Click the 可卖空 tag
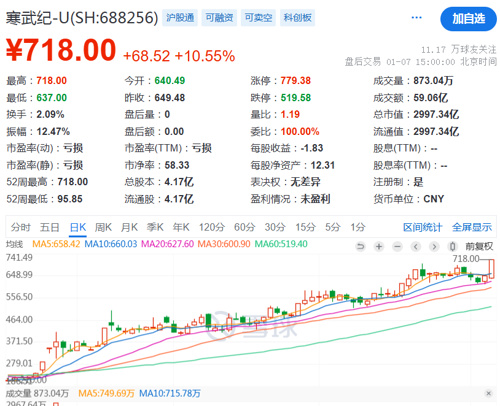 point(258,18)
